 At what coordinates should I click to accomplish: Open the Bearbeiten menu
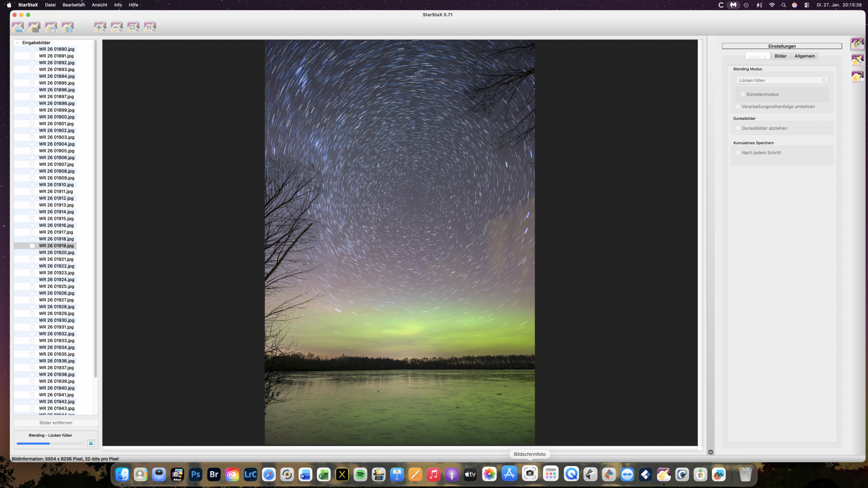(x=74, y=5)
